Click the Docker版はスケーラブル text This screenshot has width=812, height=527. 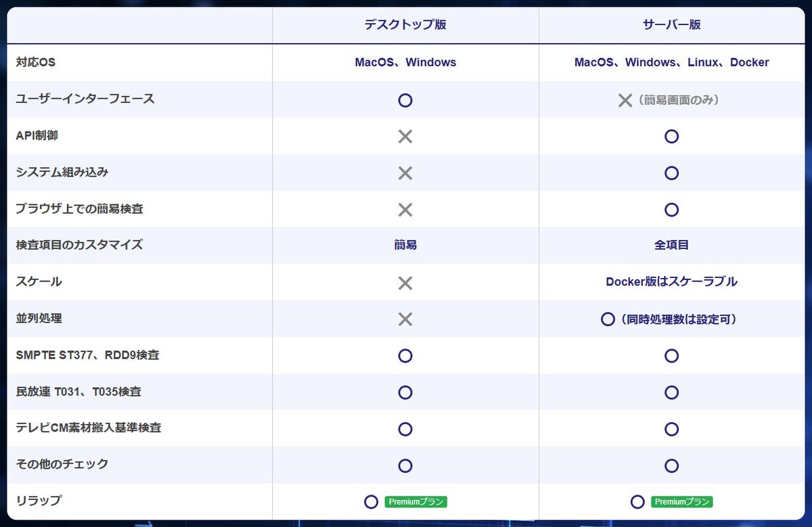coord(671,282)
